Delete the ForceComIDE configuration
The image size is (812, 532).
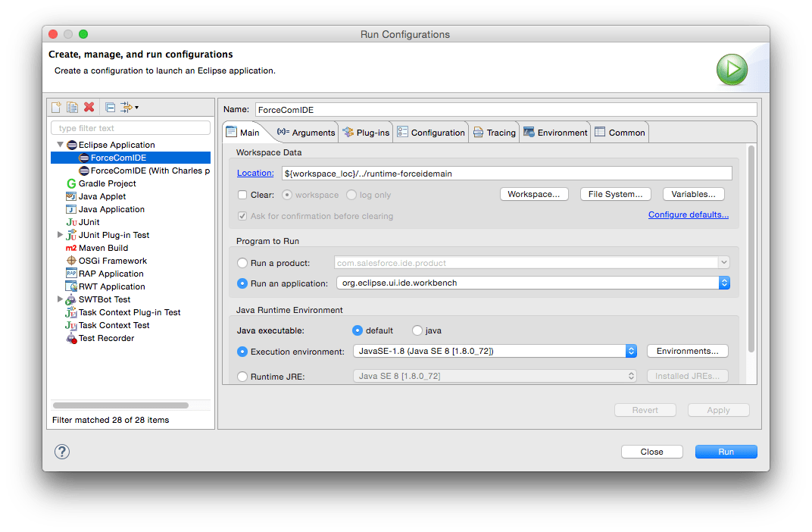(x=89, y=107)
